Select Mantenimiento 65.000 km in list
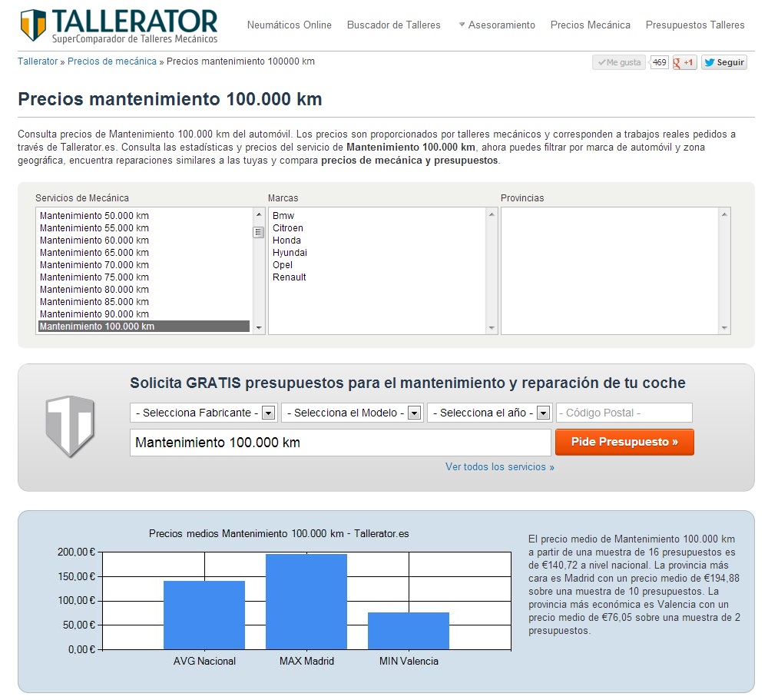Viewport: 778px width, 700px height. [x=144, y=253]
